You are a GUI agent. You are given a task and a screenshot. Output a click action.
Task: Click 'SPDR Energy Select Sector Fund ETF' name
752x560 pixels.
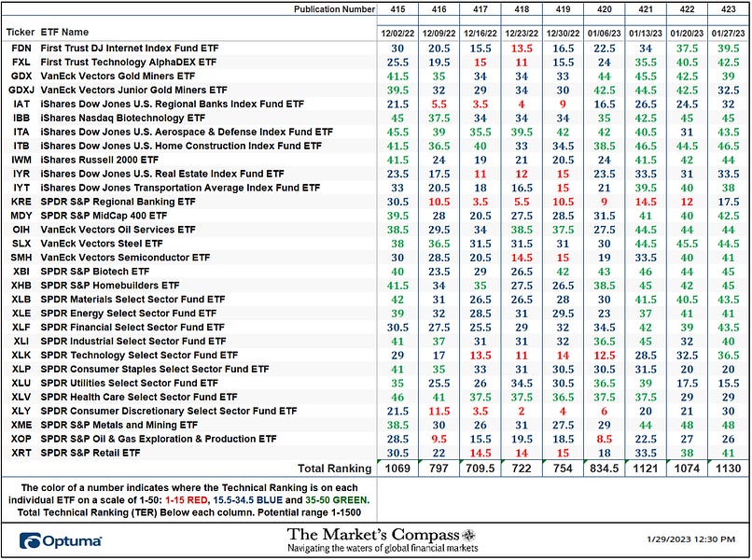coord(129,314)
